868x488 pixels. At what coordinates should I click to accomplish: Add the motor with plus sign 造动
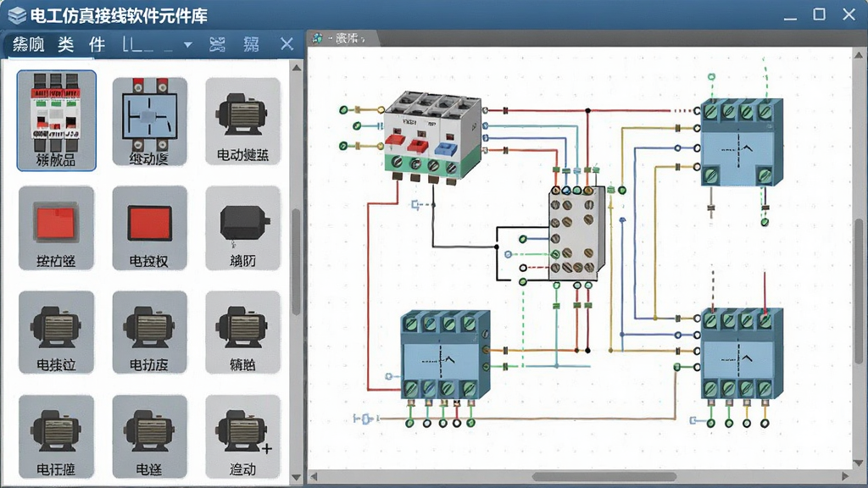click(243, 436)
